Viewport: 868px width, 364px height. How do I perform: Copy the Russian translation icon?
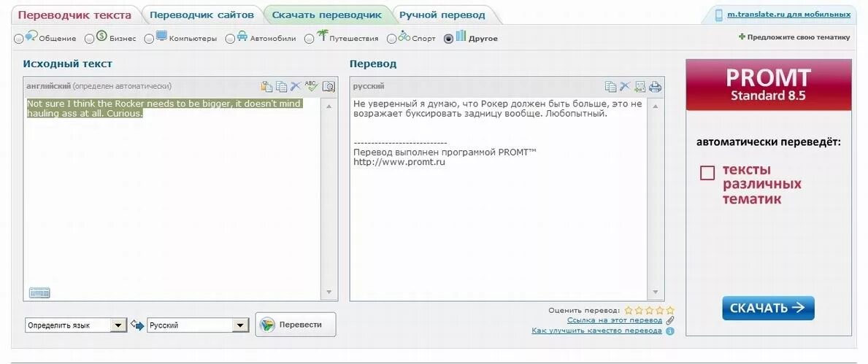tap(610, 86)
